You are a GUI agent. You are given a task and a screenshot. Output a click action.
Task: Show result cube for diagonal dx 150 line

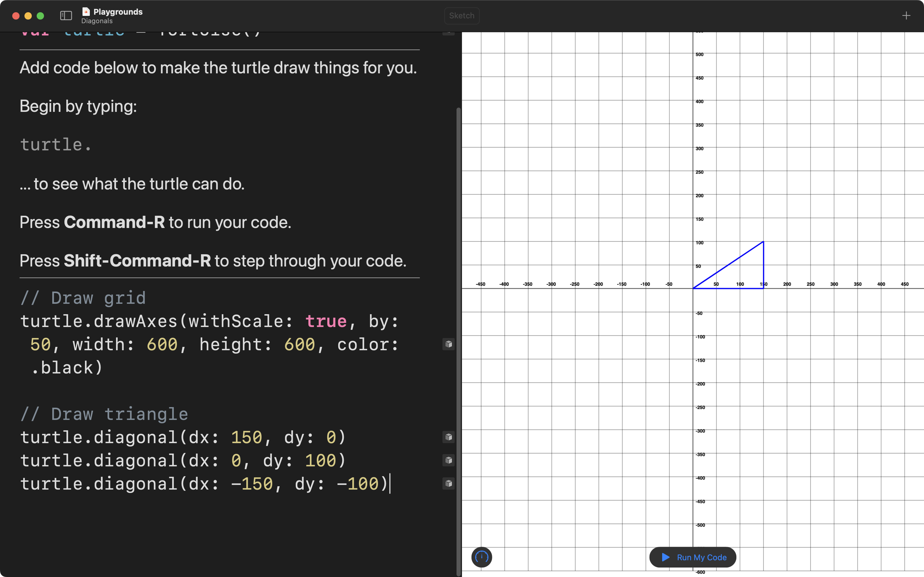[x=449, y=437]
